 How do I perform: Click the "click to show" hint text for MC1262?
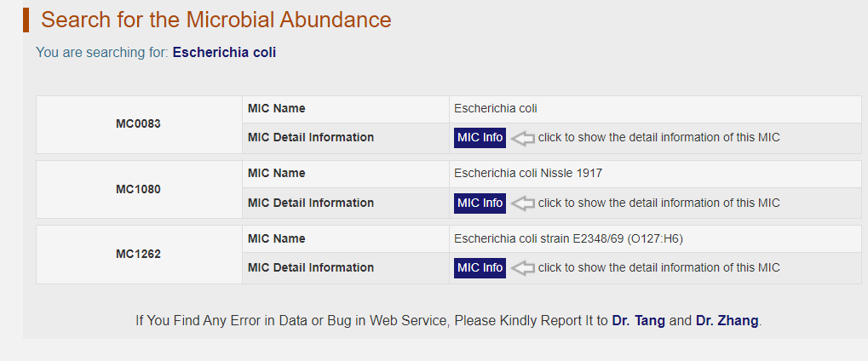pyautogui.click(x=658, y=268)
